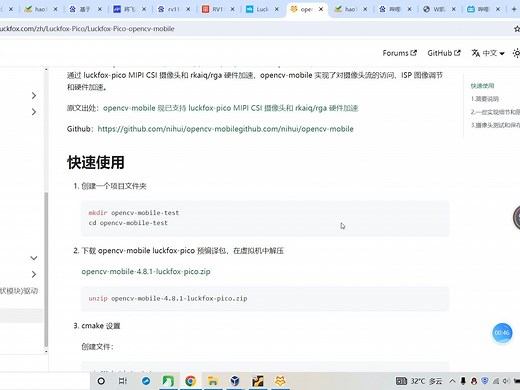Viewport: 520px width, 390px height.
Task: Click the cd opencv-mobile-test code line
Action: [x=128, y=223]
